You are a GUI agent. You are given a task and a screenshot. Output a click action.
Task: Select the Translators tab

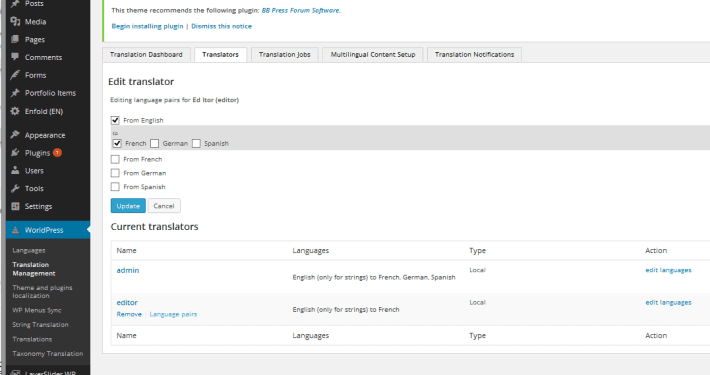(221, 54)
